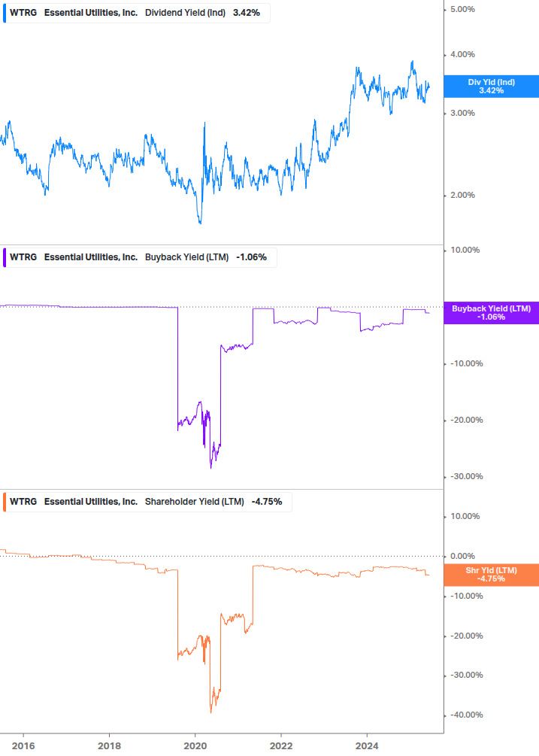Click the 2016 label on the time axis

point(23,746)
